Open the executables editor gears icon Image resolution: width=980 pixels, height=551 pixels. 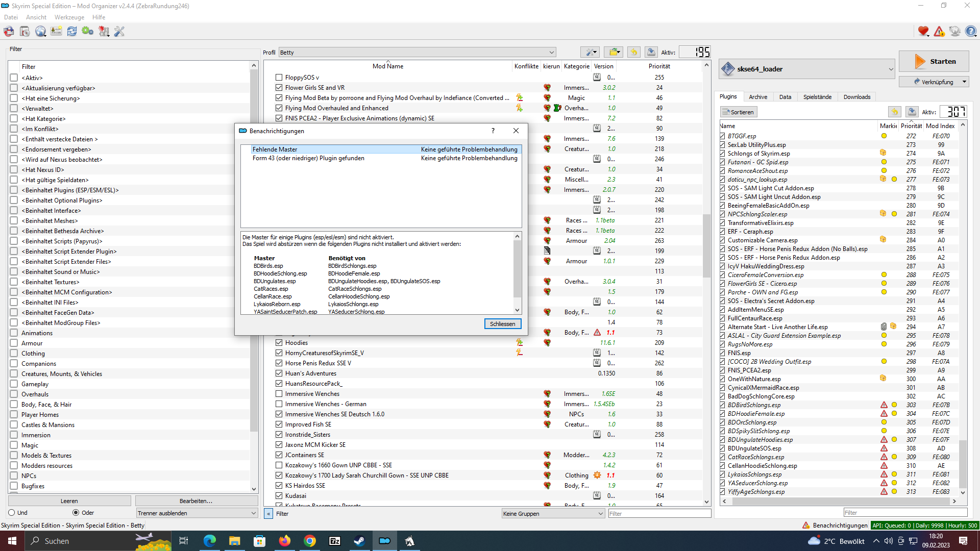click(88, 32)
